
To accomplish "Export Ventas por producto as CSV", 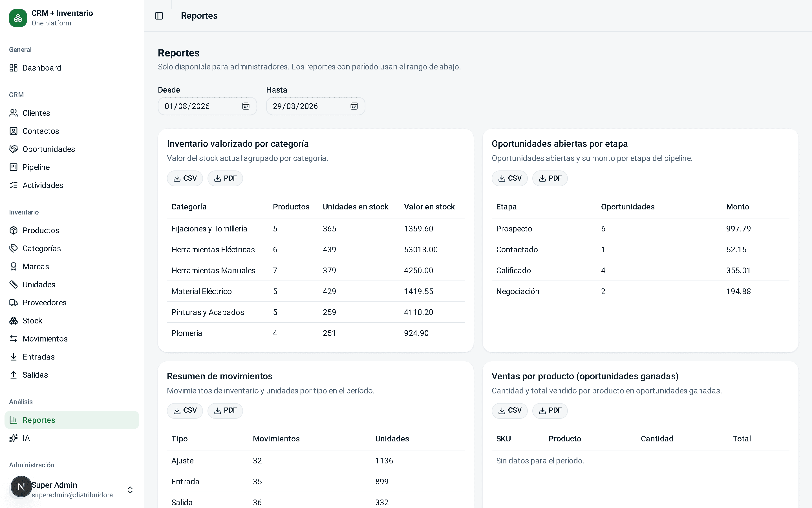I will [510, 411].
